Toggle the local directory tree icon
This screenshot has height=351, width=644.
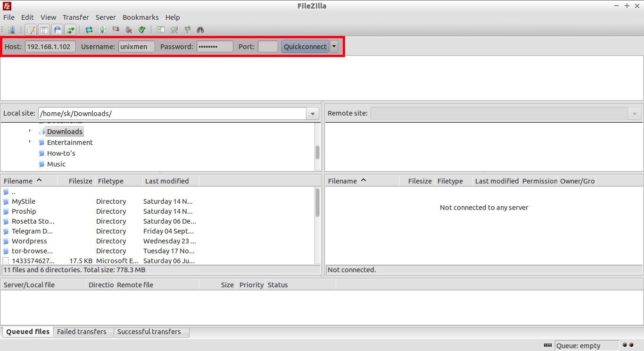(x=44, y=30)
